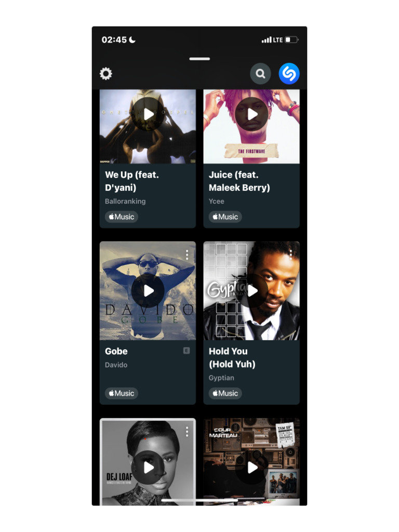Open more options on the Hold You card
The width and height of the screenshot is (399, 532).
point(291,255)
